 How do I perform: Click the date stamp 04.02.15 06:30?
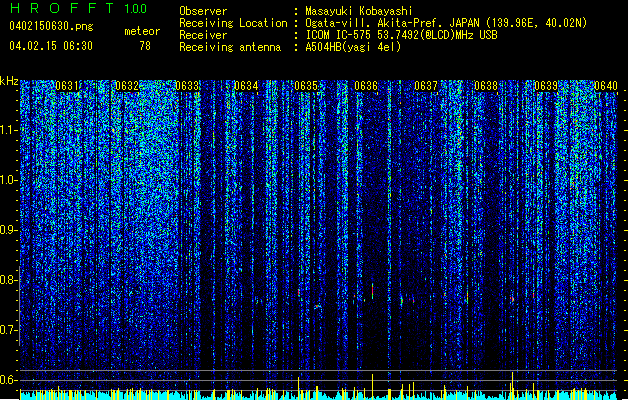(51, 46)
